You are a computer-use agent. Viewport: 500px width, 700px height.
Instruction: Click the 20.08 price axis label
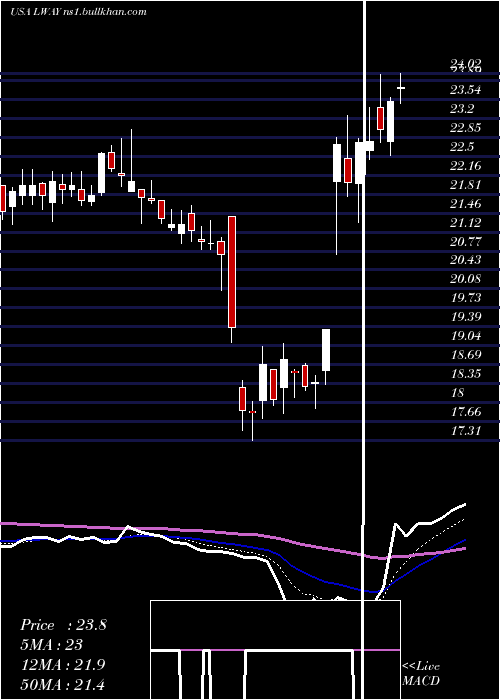(x=465, y=279)
